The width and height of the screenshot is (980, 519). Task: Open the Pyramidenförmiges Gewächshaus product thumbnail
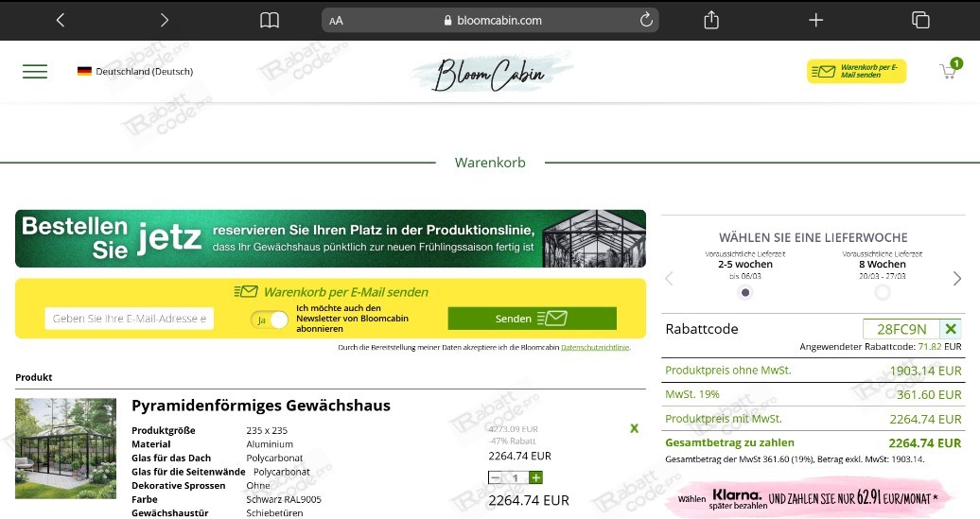click(x=65, y=448)
